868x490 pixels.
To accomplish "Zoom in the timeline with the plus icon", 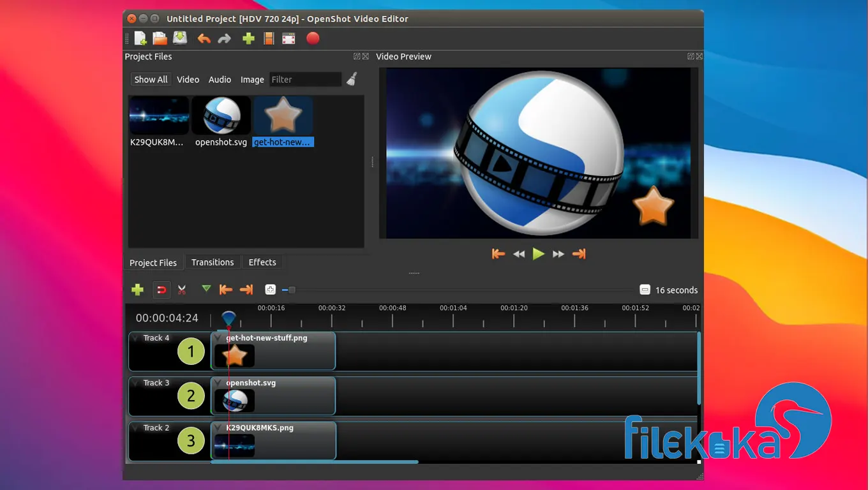I will [x=270, y=290].
